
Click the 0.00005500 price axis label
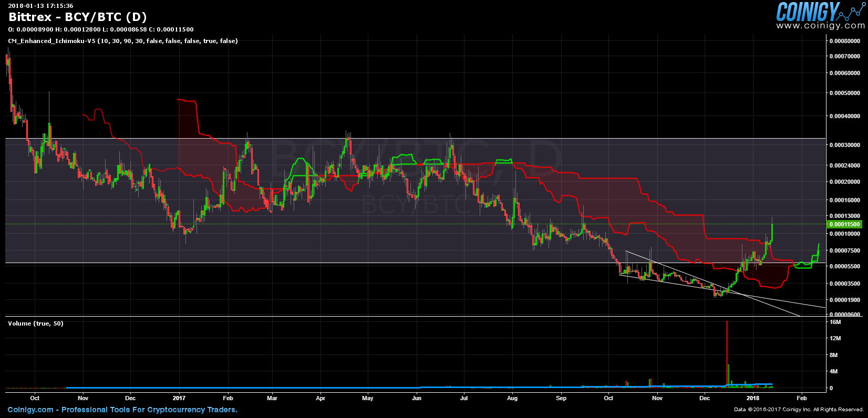point(845,266)
